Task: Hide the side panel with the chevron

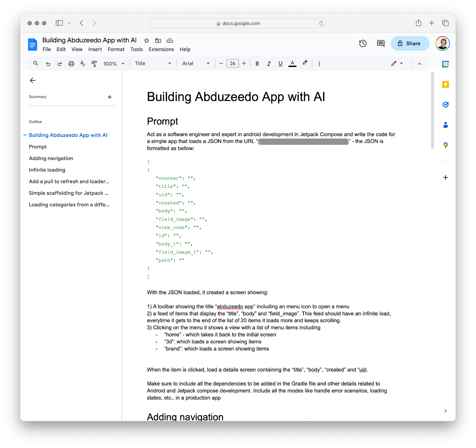Action: [445, 411]
